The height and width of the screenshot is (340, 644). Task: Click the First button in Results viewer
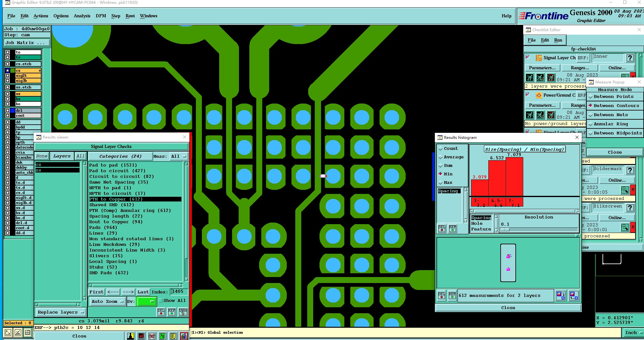96,292
